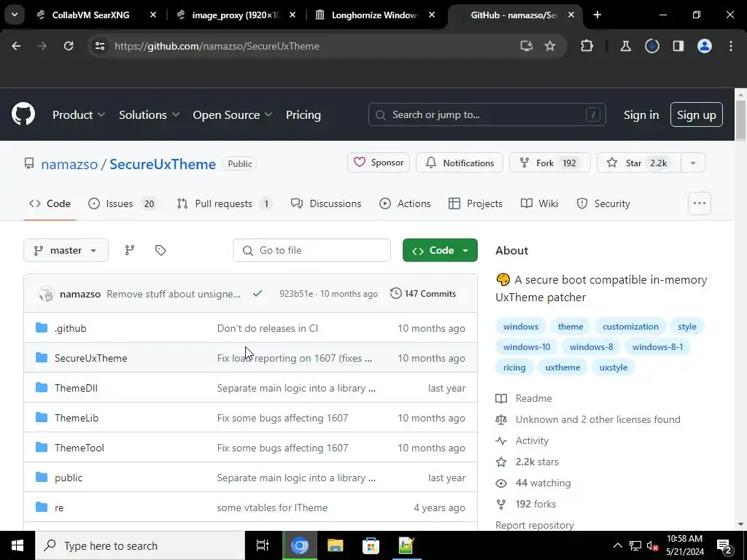747x560 pixels.
Task: Switch to the Issues tab
Action: [x=123, y=203]
